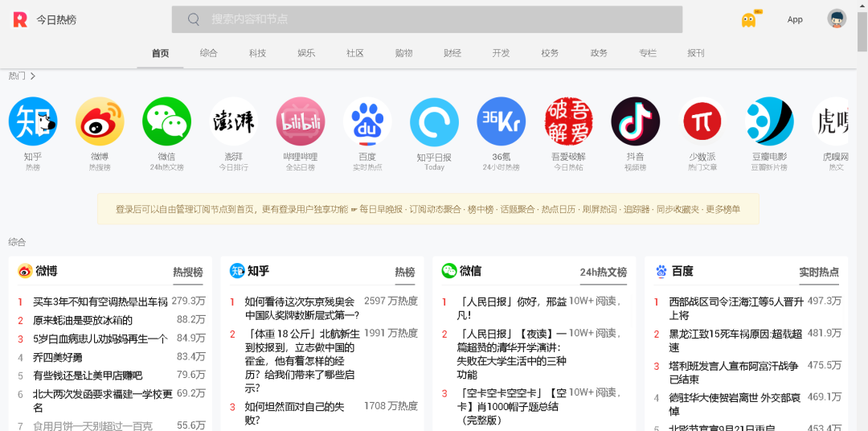Image resolution: width=868 pixels, height=431 pixels.
Task: Switch to the 社区 tab
Action: (355, 53)
